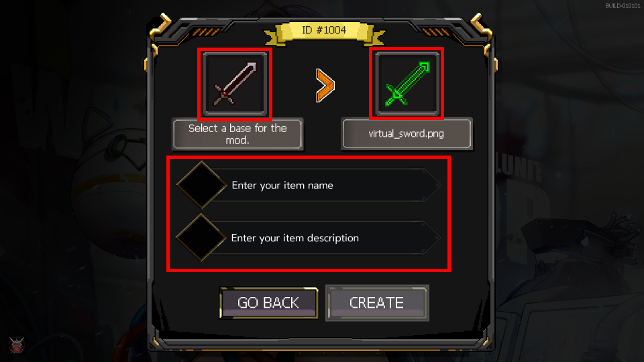Open the 'Select a base for the mod.' box
Viewport: 644px width, 362px height.
click(x=237, y=134)
